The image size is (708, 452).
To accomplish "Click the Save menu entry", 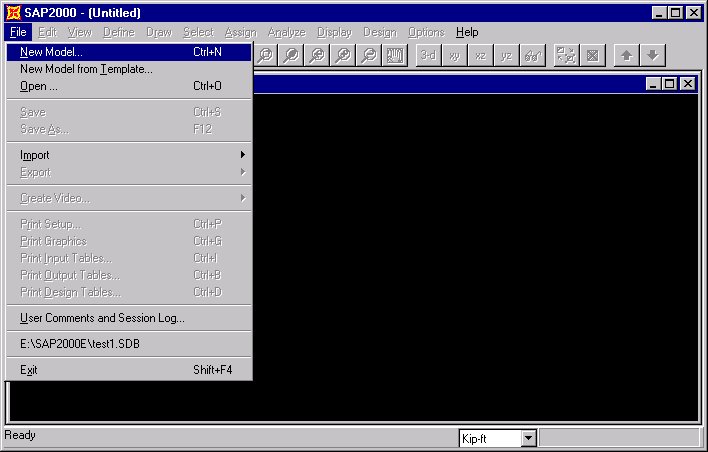I will (x=129, y=112).
